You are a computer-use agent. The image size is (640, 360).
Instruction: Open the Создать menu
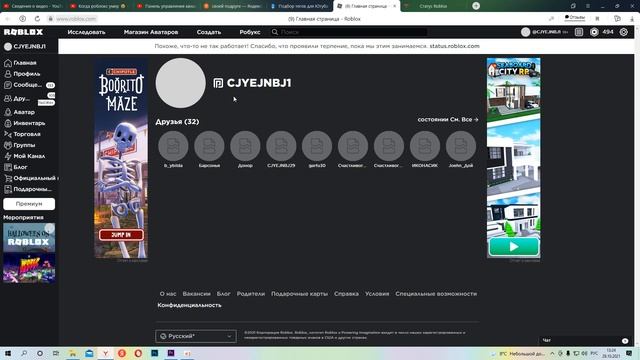pos(209,32)
